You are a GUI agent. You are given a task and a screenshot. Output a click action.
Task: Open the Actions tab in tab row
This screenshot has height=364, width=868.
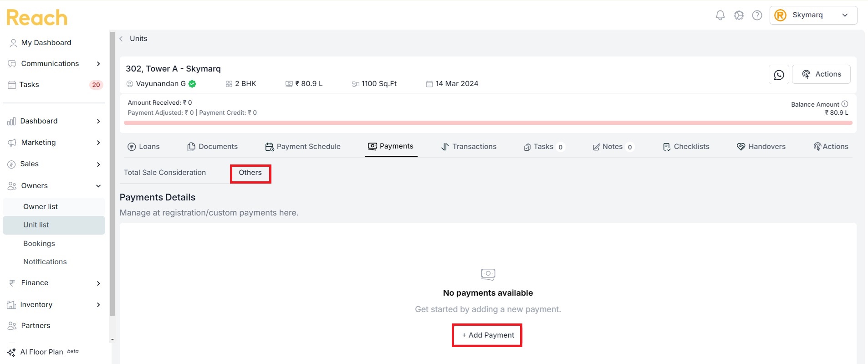point(831,147)
